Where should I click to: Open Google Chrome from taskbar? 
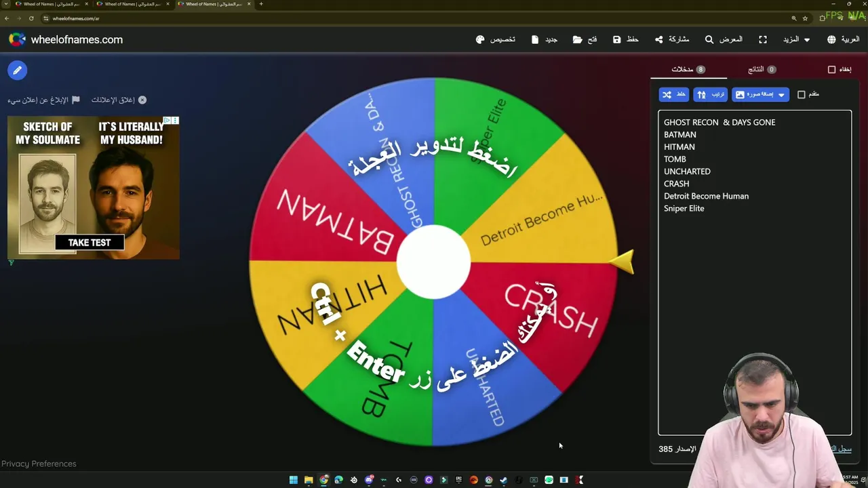click(x=324, y=480)
